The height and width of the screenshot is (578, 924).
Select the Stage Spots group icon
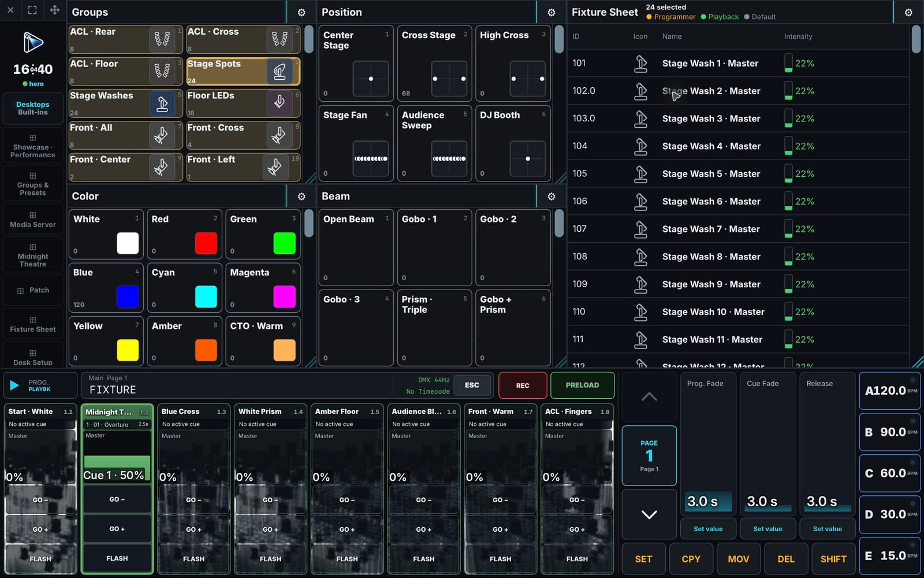[280, 71]
